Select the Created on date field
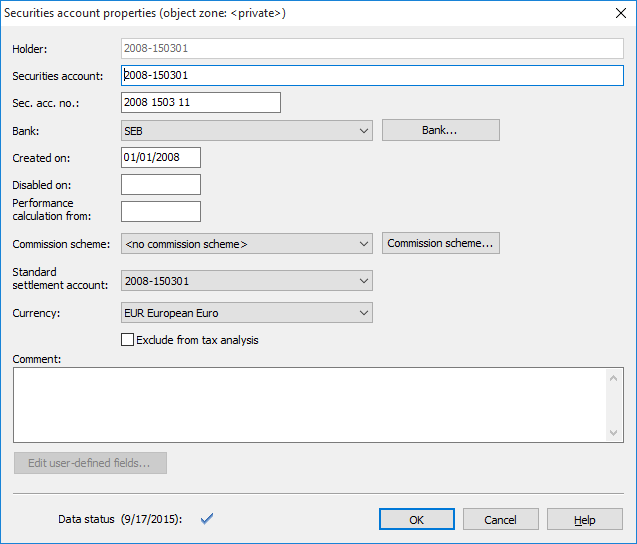The height and width of the screenshot is (544, 637). 160,157
